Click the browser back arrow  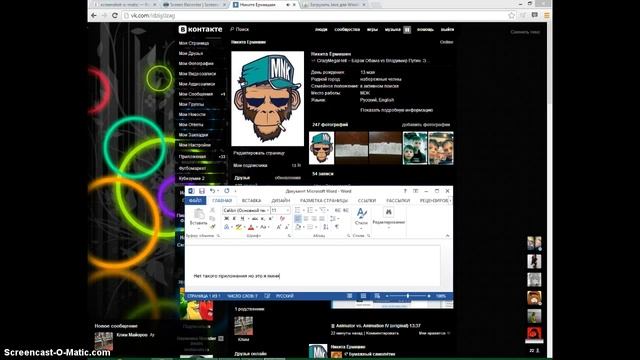coord(94,16)
